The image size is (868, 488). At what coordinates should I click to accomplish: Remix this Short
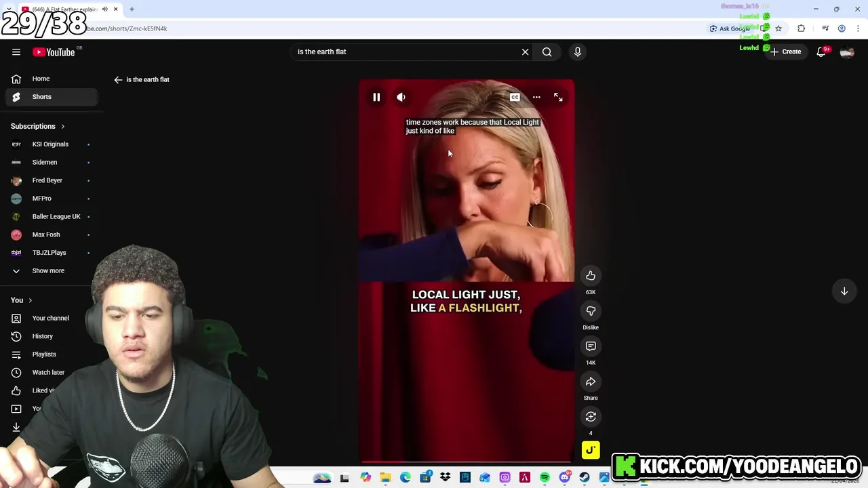pos(591,417)
